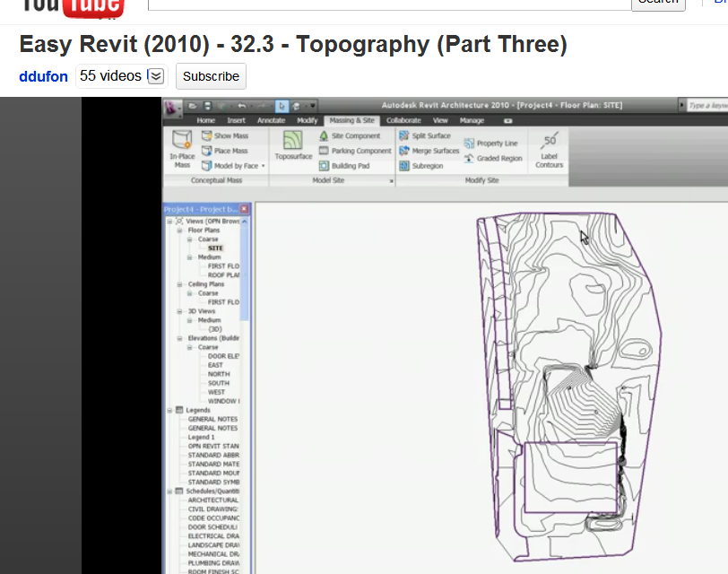Click the Redo arrow icon

coord(262,106)
